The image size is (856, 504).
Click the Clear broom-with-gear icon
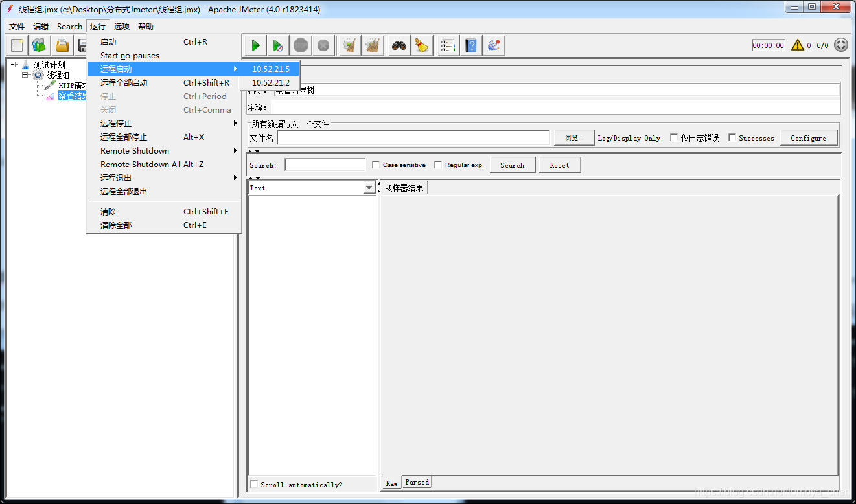[349, 45]
